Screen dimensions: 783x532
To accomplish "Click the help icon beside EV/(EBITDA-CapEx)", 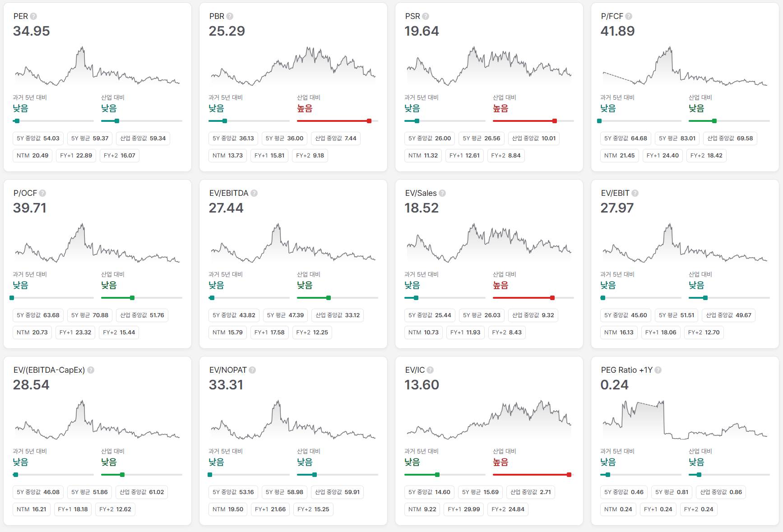I will [91, 370].
